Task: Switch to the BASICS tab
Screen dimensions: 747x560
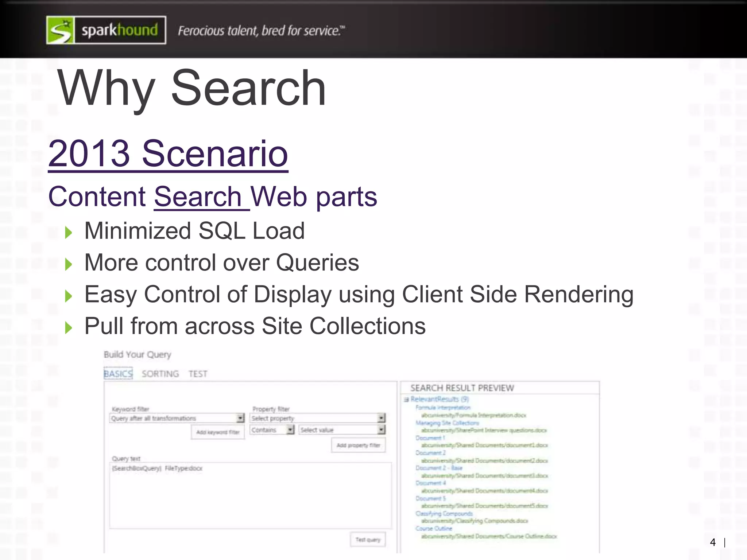Action: (x=118, y=373)
